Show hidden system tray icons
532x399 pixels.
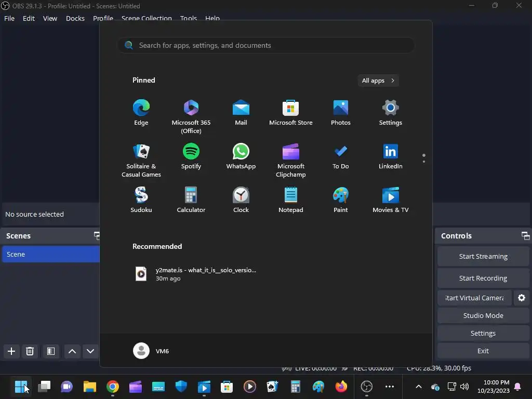pyautogui.click(x=419, y=387)
